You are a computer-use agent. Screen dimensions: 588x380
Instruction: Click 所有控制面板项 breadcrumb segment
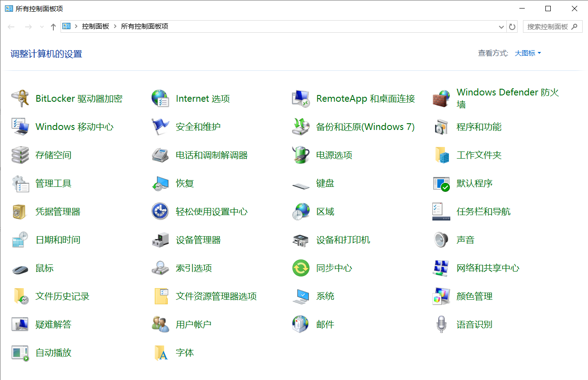pos(144,26)
